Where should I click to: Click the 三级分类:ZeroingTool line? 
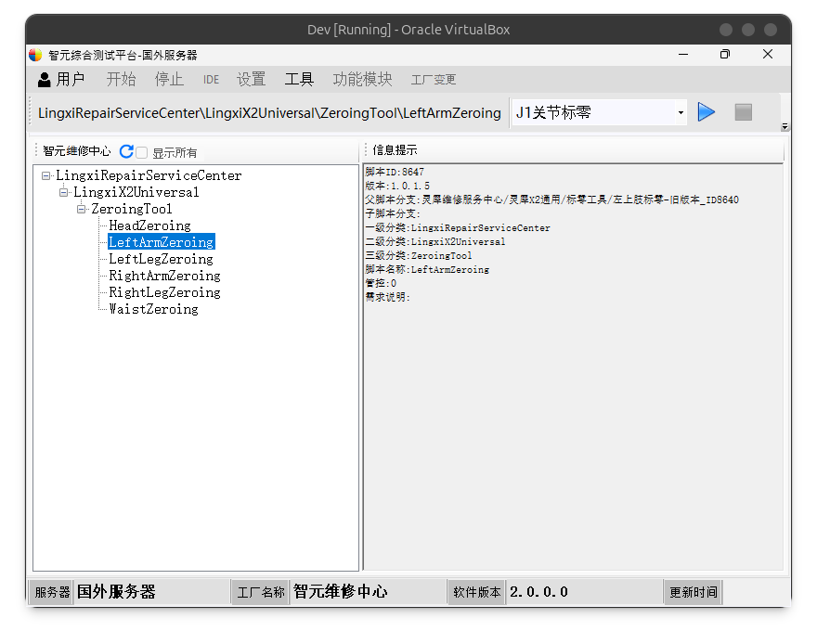[x=419, y=255]
